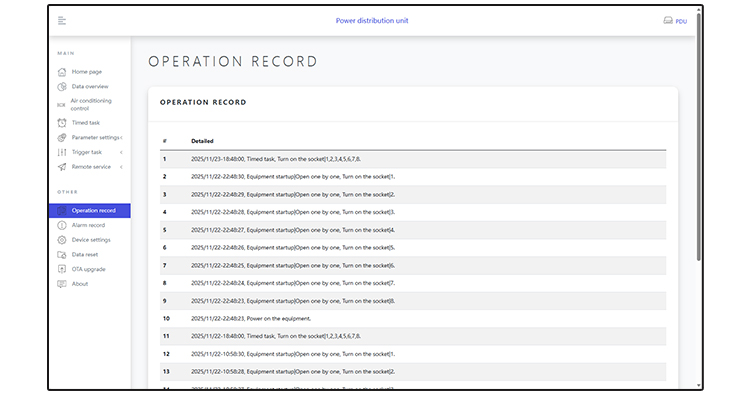Click the Power distribution unit title link

click(x=372, y=21)
